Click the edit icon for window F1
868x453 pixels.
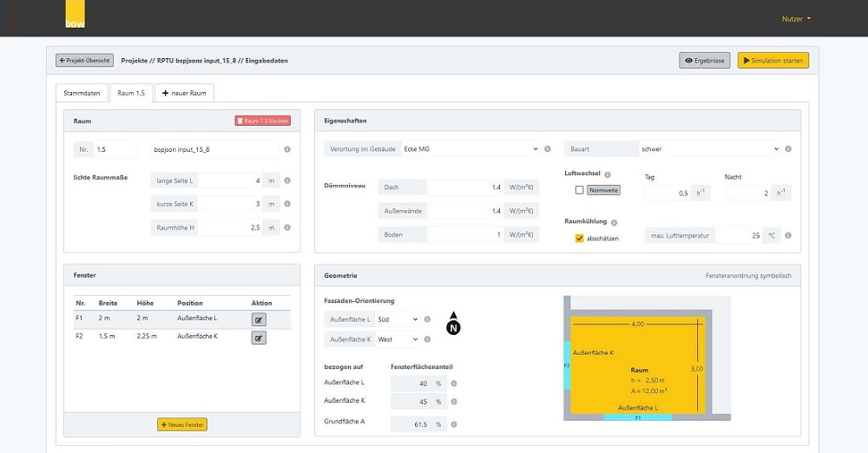click(259, 319)
